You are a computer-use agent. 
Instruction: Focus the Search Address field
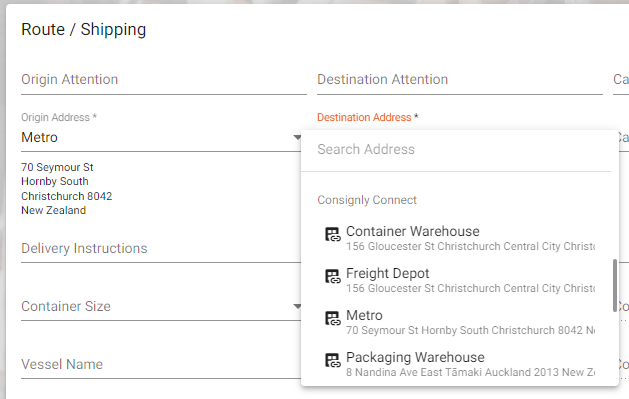pos(456,150)
